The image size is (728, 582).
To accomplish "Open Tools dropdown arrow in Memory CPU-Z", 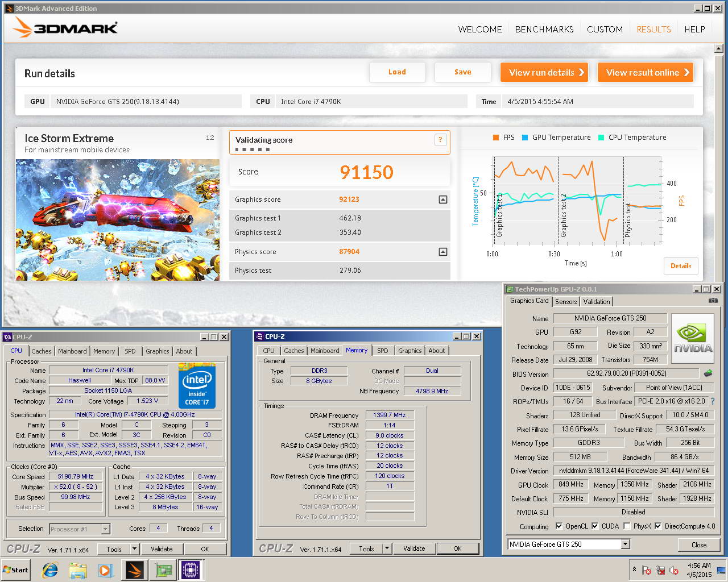I will click(x=387, y=548).
